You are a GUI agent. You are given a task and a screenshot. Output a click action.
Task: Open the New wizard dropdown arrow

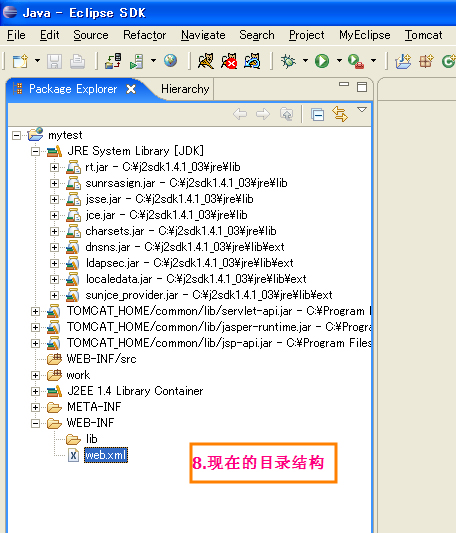point(37,61)
